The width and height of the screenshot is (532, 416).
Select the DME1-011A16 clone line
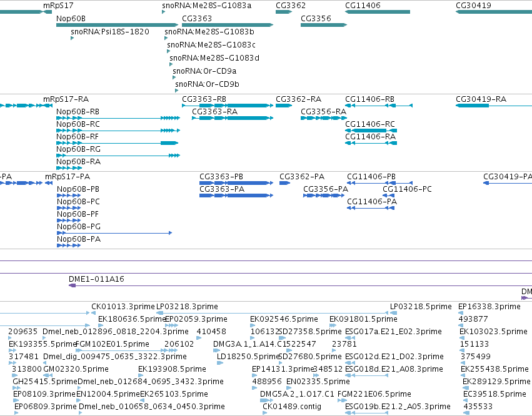coord(300,286)
